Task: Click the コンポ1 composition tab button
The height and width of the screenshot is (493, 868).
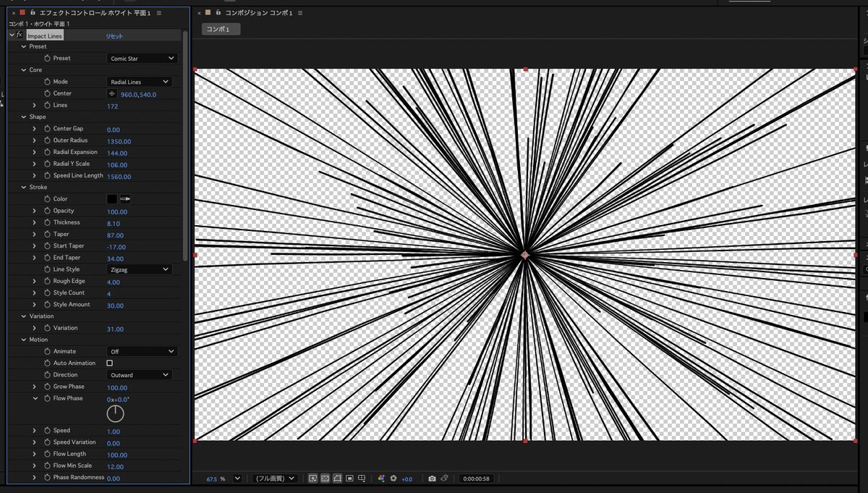Action: coord(221,29)
